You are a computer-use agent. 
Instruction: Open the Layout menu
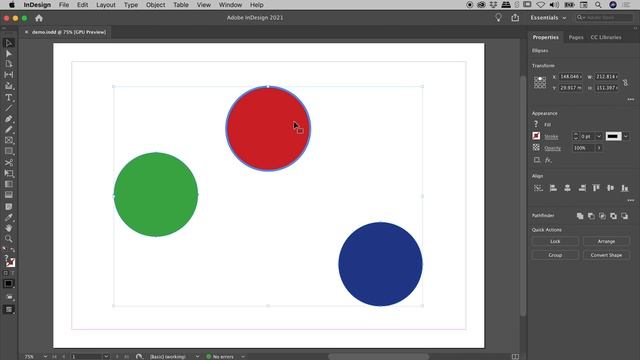106,5
